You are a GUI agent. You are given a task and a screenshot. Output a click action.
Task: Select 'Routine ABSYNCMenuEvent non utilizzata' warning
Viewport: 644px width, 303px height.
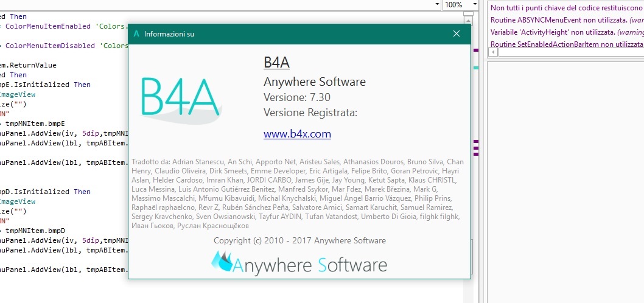[x=567, y=19]
